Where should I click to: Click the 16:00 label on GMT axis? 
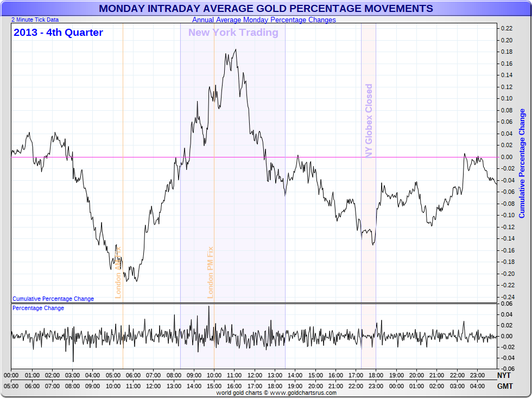tap(234, 386)
